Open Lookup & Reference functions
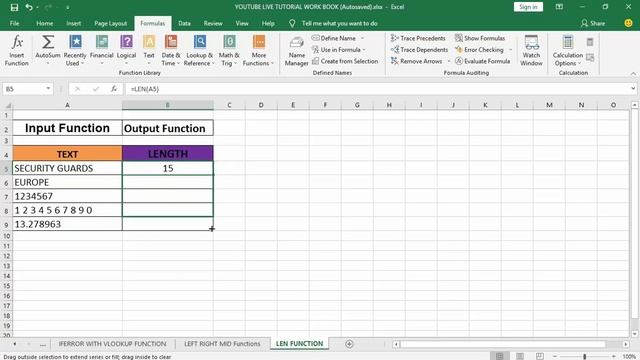The image size is (640, 360). click(x=199, y=51)
